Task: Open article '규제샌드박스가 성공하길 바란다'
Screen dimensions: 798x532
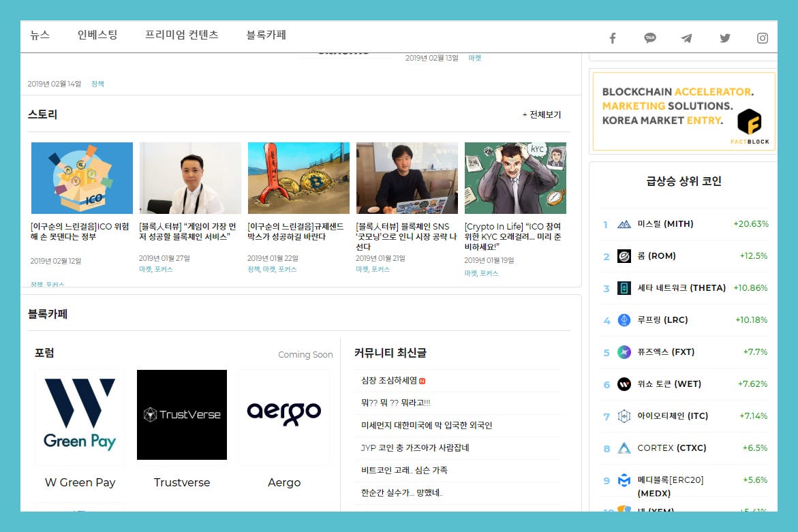Action: tap(296, 232)
